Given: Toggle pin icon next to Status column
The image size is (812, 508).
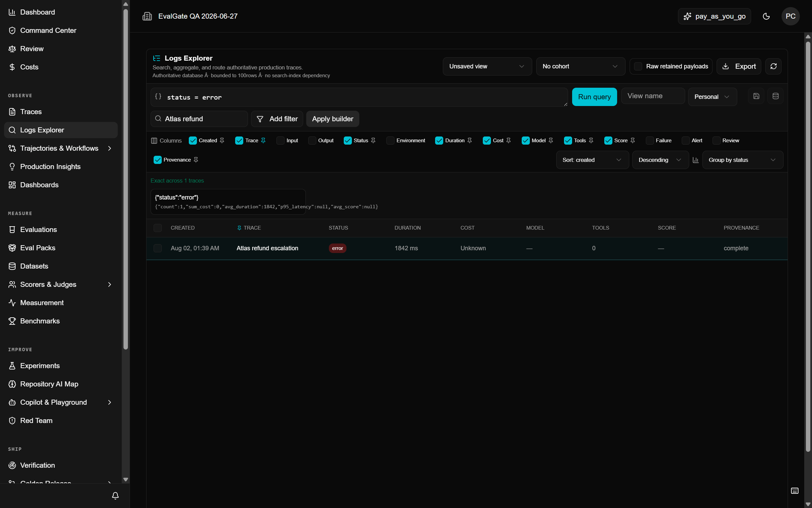Looking at the screenshot, I should click(x=373, y=141).
